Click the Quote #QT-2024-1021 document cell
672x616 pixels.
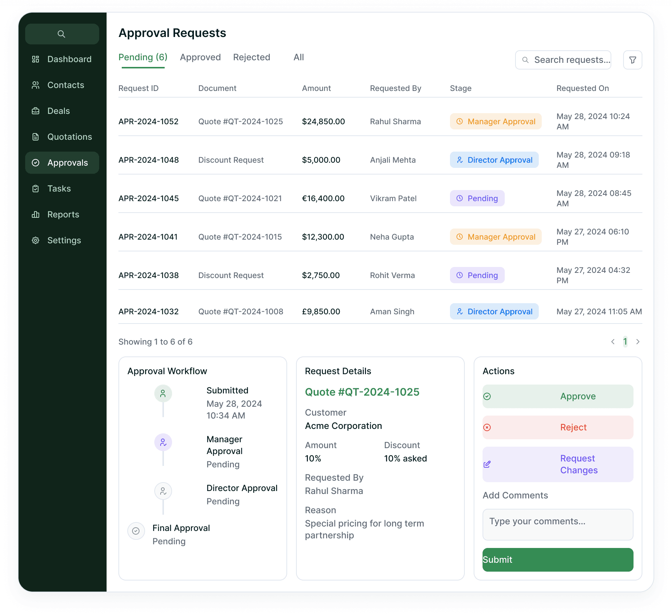[x=240, y=199]
